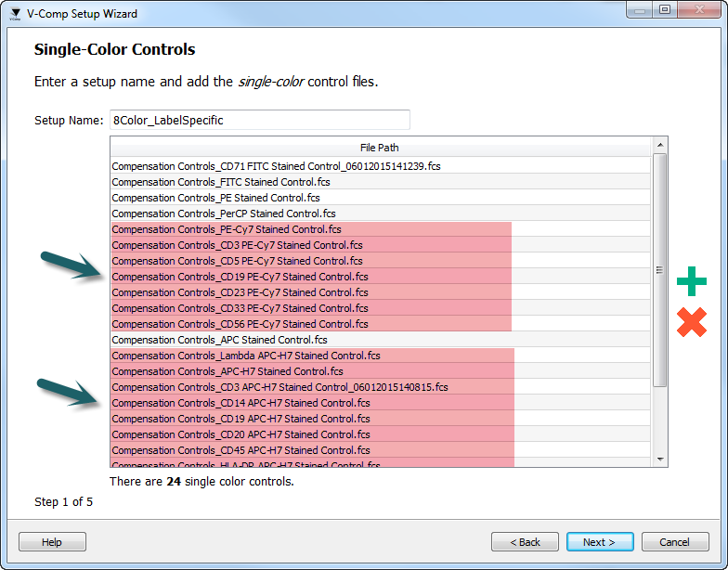Select the CD14 APC-H7 Stained Control row
This screenshot has height=570, width=728.
[x=240, y=403]
